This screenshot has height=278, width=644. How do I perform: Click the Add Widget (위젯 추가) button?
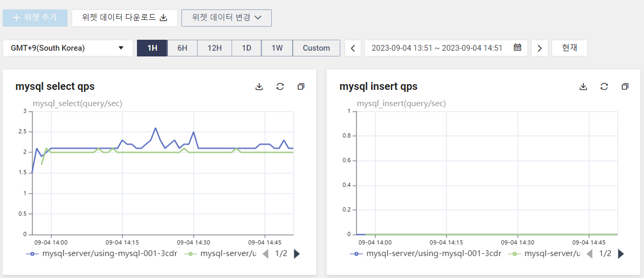pyautogui.click(x=35, y=18)
